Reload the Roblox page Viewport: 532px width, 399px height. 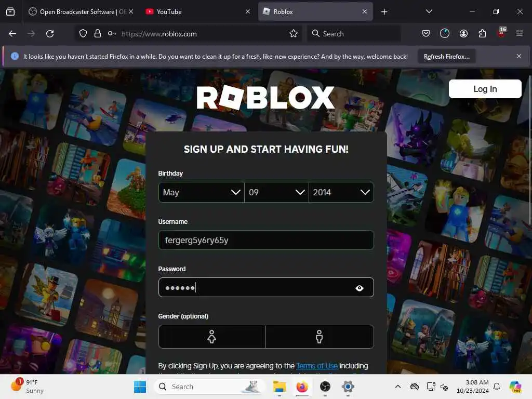[50, 34]
